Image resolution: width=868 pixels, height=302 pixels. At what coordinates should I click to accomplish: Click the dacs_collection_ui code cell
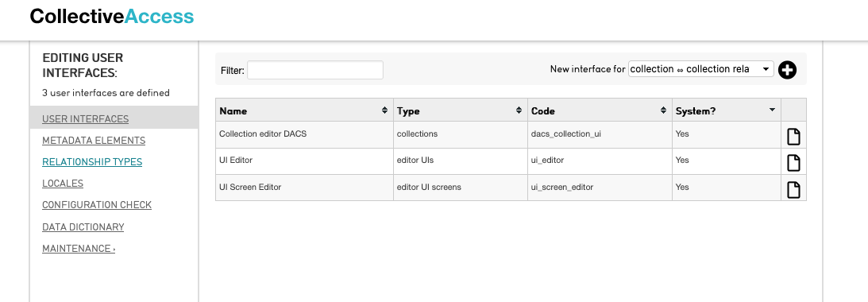point(600,134)
